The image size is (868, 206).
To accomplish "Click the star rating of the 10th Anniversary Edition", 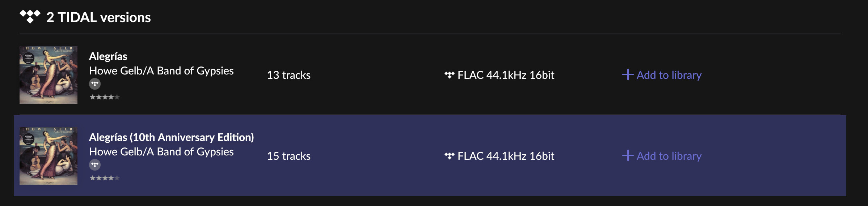I will point(105,178).
